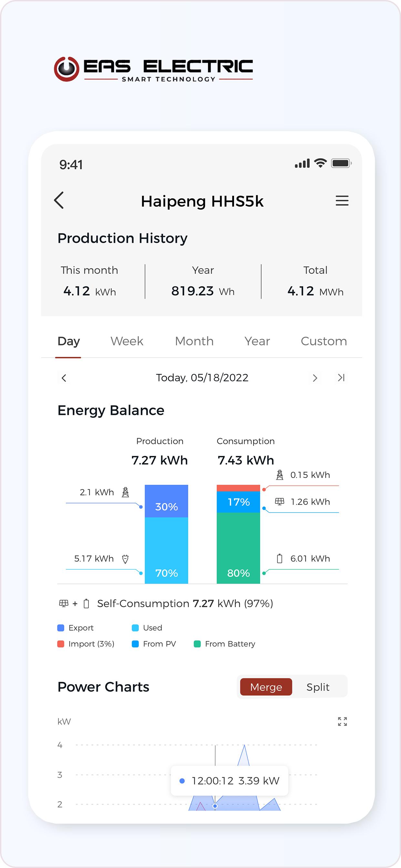Jump to latest date with skip-to-end icon
401x868 pixels.
[341, 378]
